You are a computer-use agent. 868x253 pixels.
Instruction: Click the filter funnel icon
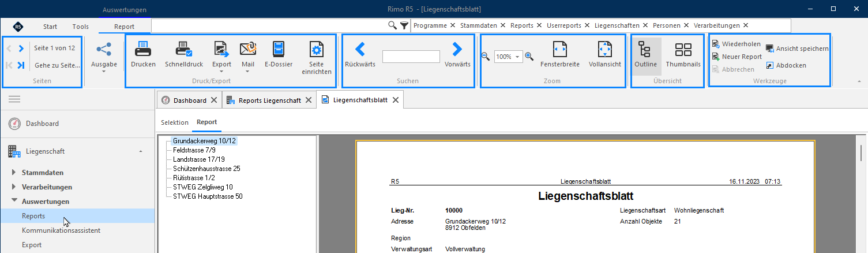click(x=404, y=25)
